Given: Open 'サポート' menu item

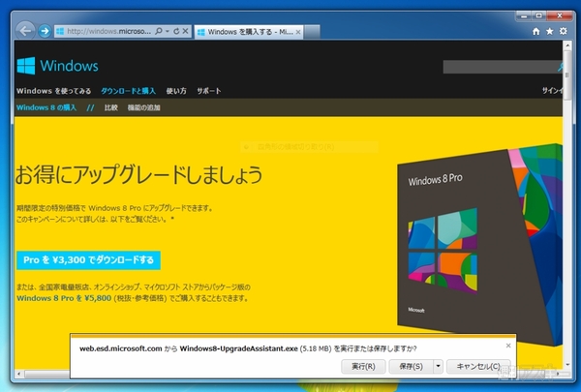Looking at the screenshot, I should point(208,91).
